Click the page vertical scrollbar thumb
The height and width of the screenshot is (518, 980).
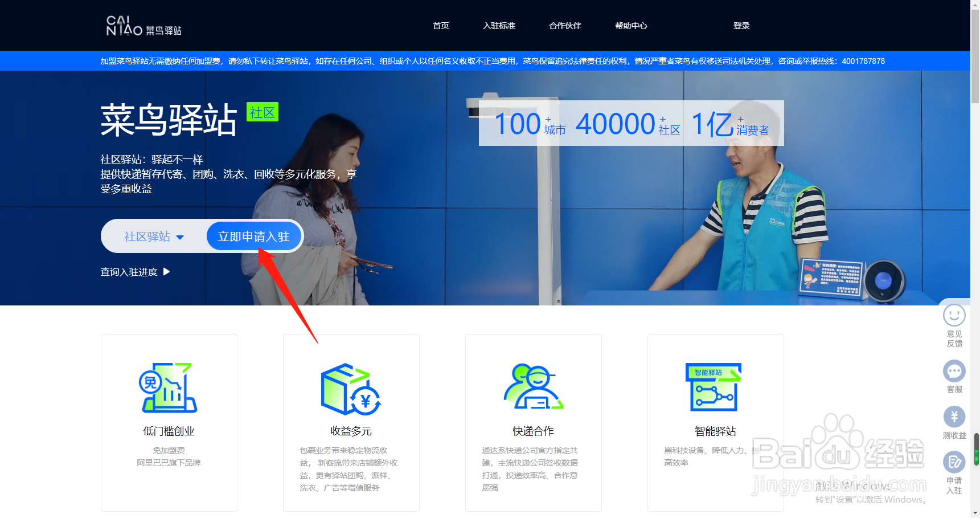[x=975, y=57]
